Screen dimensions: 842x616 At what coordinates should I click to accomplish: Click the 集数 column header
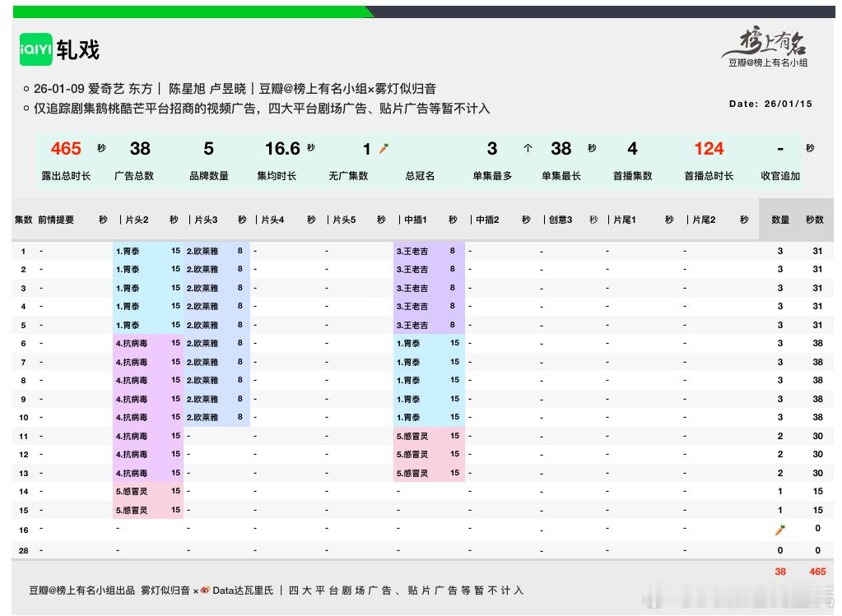[x=24, y=220]
